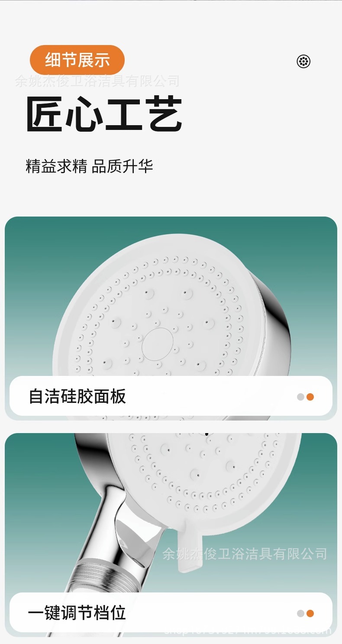Screen dimensions: 342x644
Task: Select the orange dot in 一键调节档位 bar
Action: coord(310,613)
